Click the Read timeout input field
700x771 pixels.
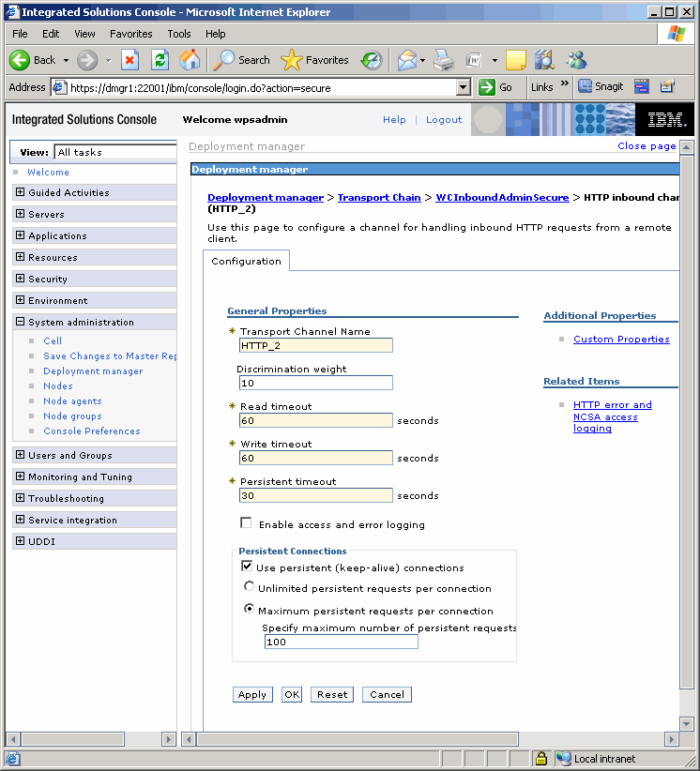point(316,421)
